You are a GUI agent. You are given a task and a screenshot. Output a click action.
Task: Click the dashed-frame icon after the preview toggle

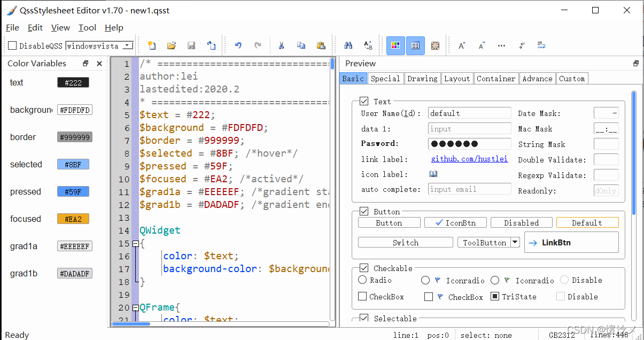[x=435, y=46]
